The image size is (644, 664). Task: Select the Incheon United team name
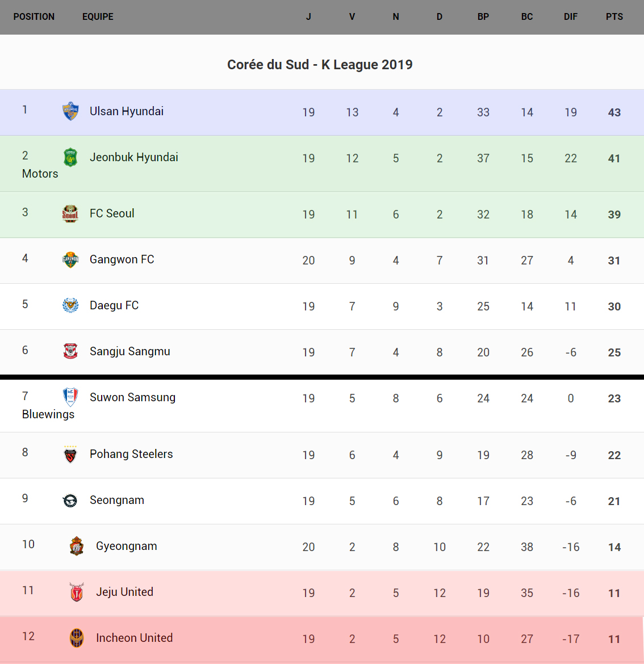[x=134, y=638]
